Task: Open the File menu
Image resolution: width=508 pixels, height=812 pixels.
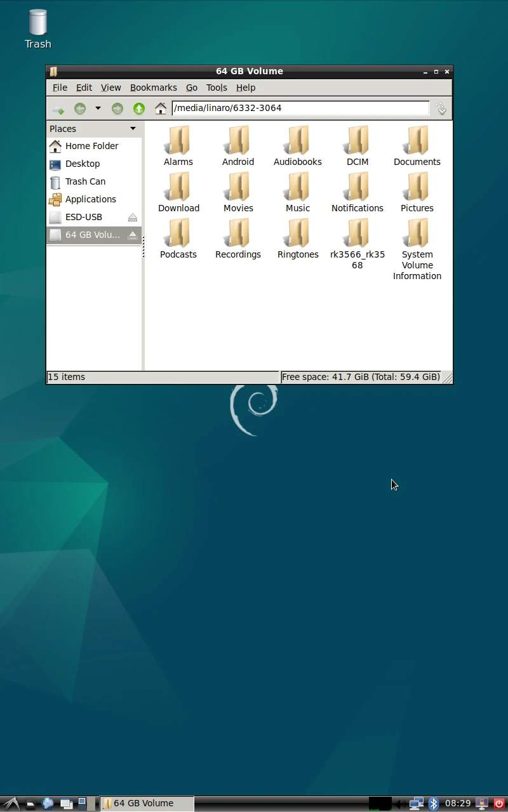Action: tap(60, 88)
